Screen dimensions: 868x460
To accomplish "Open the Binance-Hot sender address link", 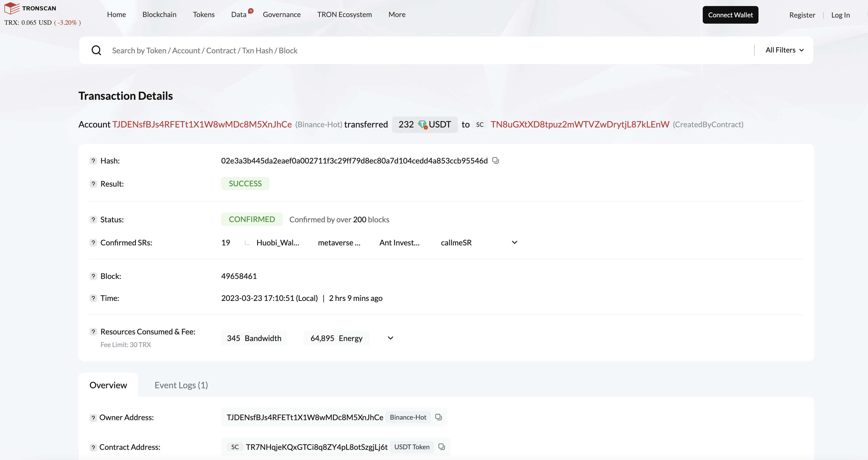I will pos(202,124).
